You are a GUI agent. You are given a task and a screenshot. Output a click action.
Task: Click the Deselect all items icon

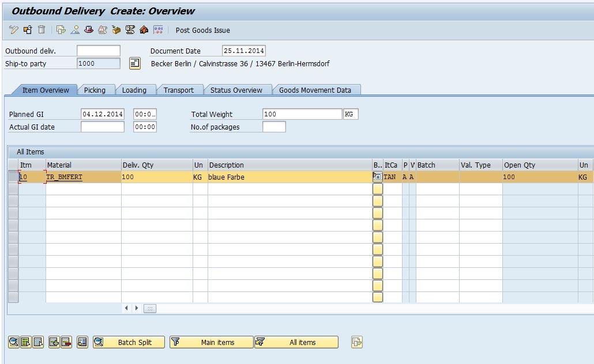(x=38, y=342)
